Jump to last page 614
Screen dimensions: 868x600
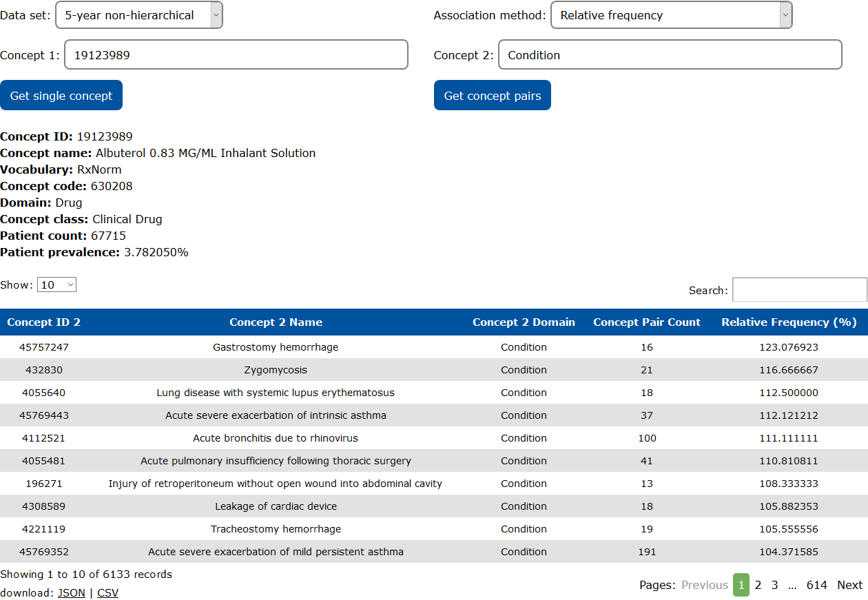(816, 585)
